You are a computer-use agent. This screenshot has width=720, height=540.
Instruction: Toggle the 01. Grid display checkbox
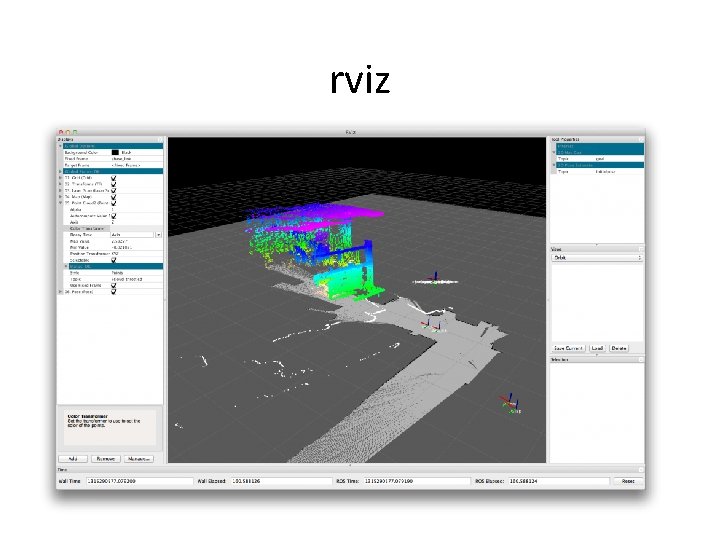[x=113, y=178]
